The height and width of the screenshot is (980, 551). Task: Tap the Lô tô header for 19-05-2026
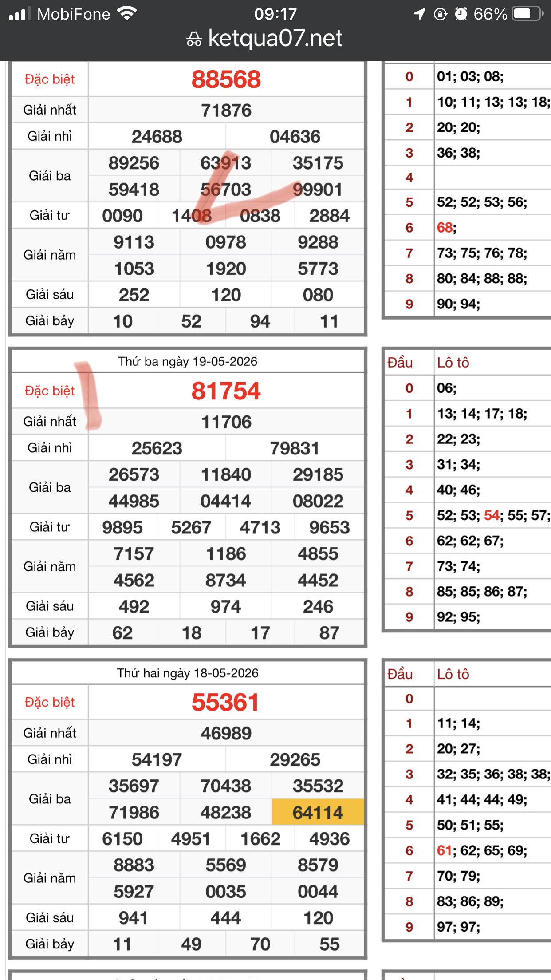click(453, 363)
